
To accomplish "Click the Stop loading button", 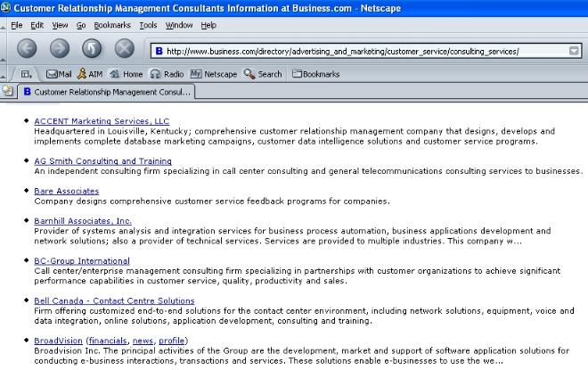I will point(125,48).
